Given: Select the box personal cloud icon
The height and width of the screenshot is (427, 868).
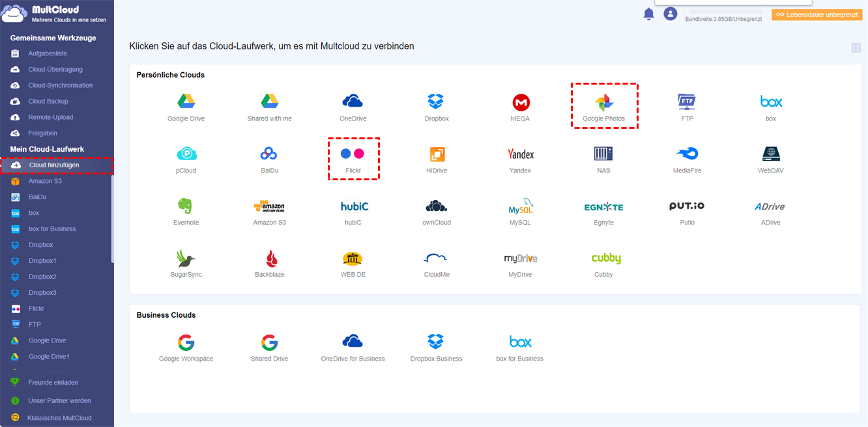Looking at the screenshot, I should tap(771, 102).
